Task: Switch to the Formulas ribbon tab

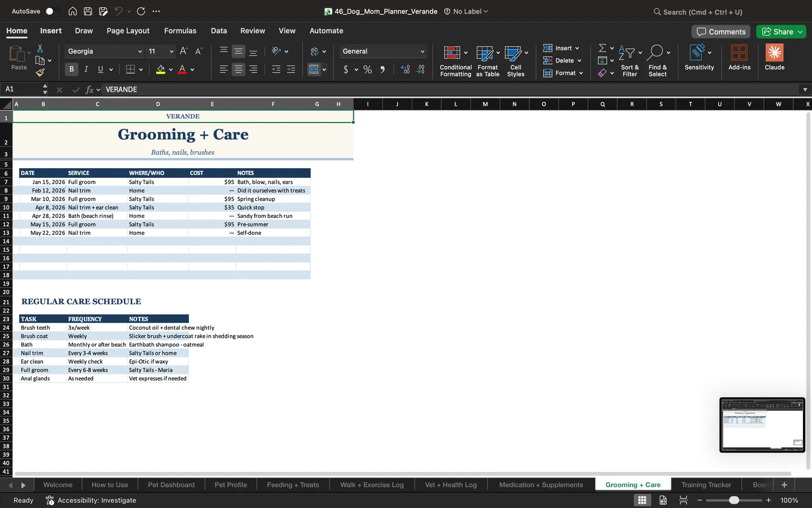Action: pos(180,30)
